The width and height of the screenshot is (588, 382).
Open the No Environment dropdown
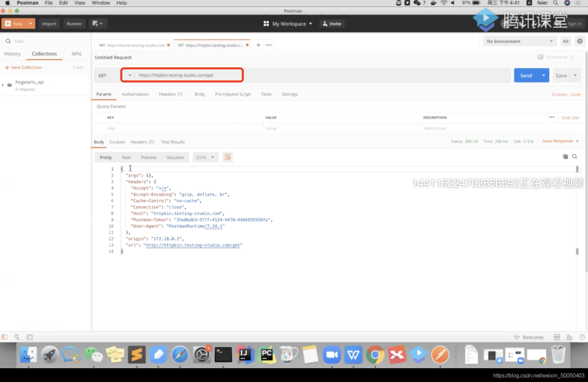520,41
